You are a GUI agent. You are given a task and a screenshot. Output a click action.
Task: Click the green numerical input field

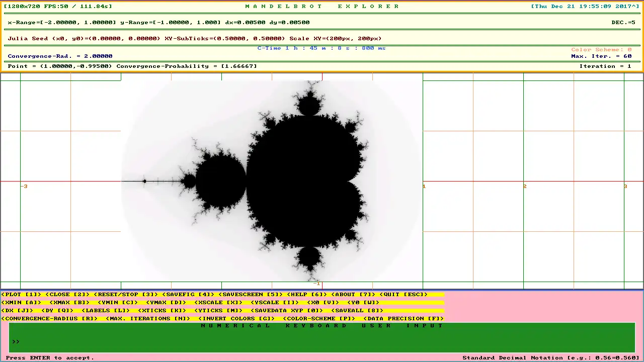coord(322,341)
